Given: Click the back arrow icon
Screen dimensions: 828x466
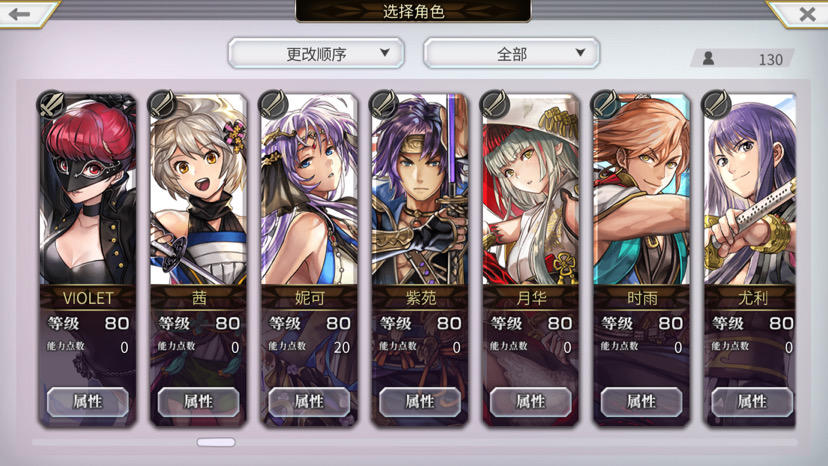Looking at the screenshot, I should tap(20, 14).
